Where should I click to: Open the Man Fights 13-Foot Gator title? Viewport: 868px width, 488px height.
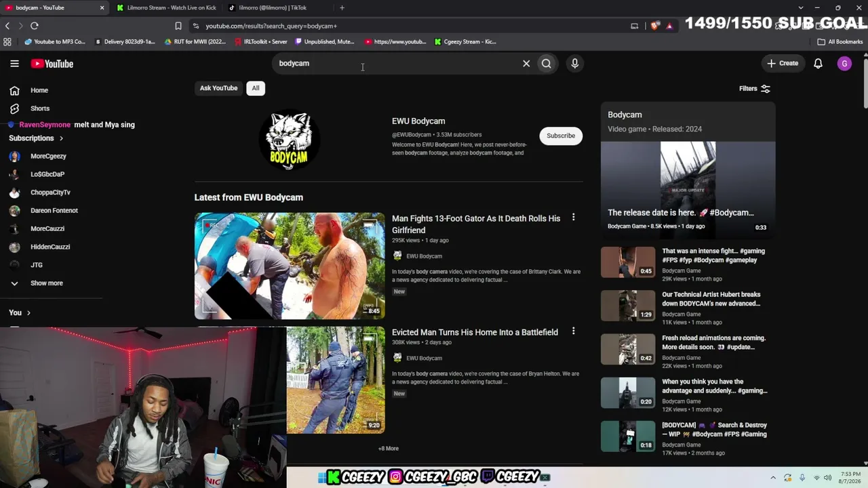(476, 224)
